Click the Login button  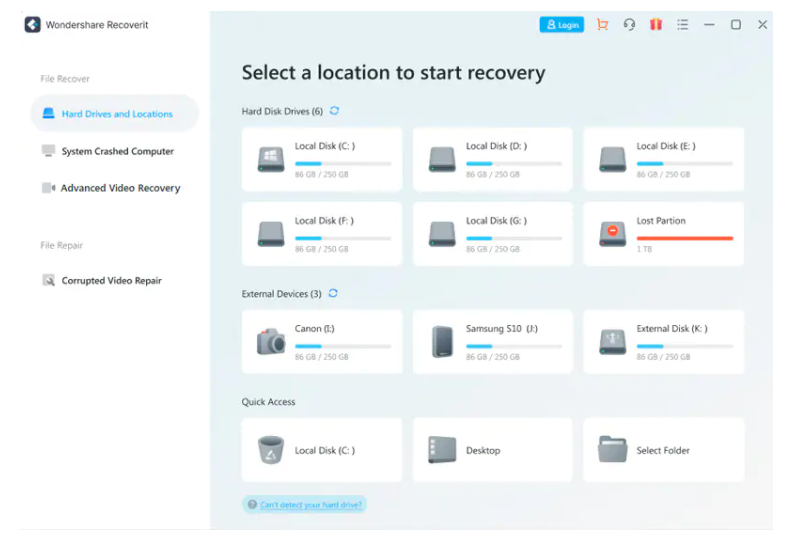pos(562,25)
